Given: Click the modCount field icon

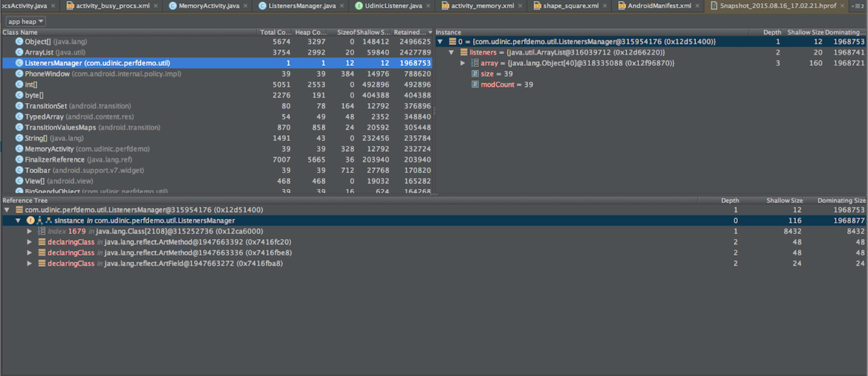Looking at the screenshot, I should pos(475,84).
